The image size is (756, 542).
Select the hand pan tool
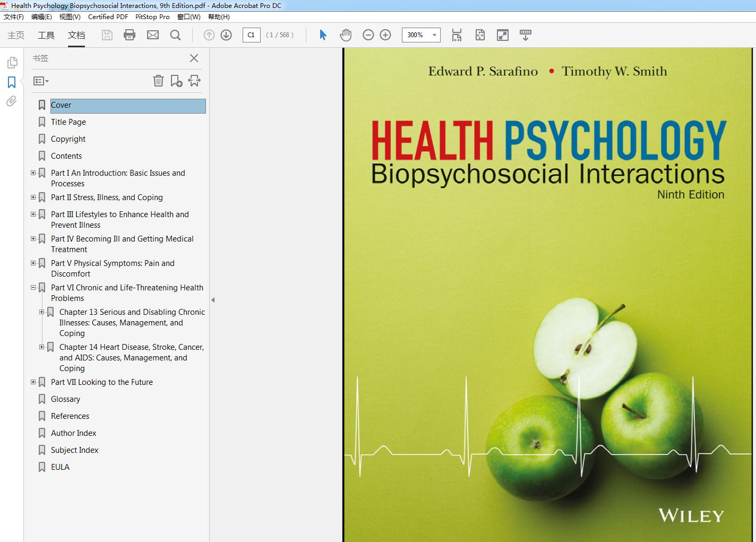coord(346,35)
